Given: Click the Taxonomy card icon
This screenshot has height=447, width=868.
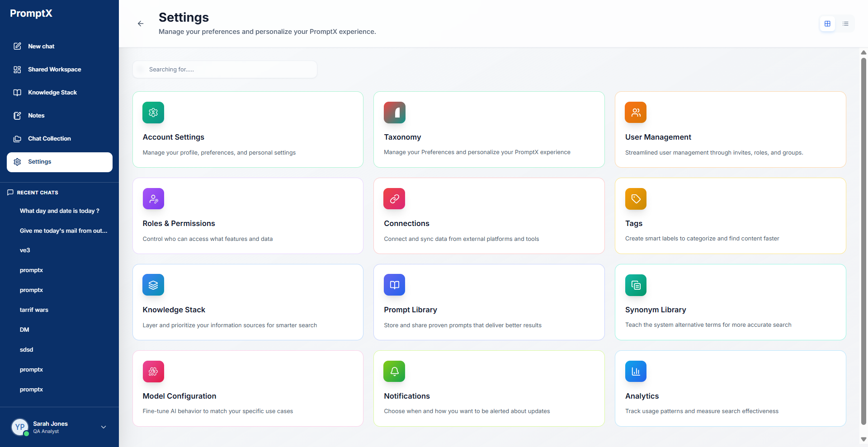Looking at the screenshot, I should [x=394, y=113].
